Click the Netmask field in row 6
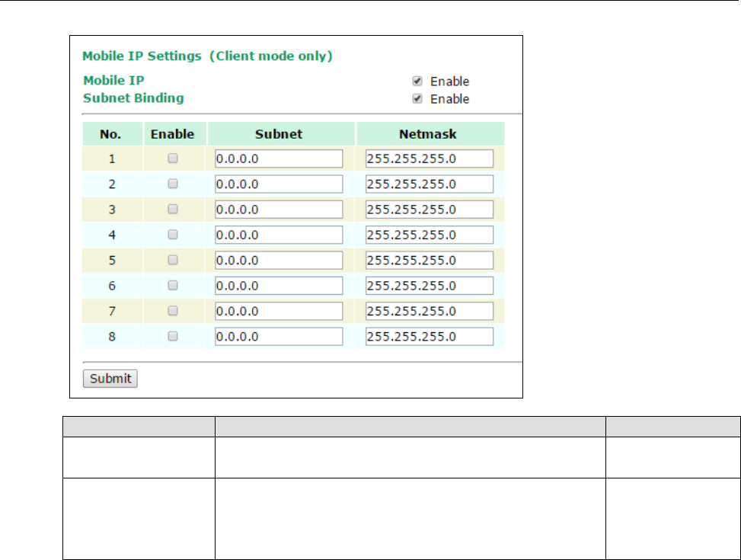This screenshot has height=560, width=741. click(x=430, y=286)
